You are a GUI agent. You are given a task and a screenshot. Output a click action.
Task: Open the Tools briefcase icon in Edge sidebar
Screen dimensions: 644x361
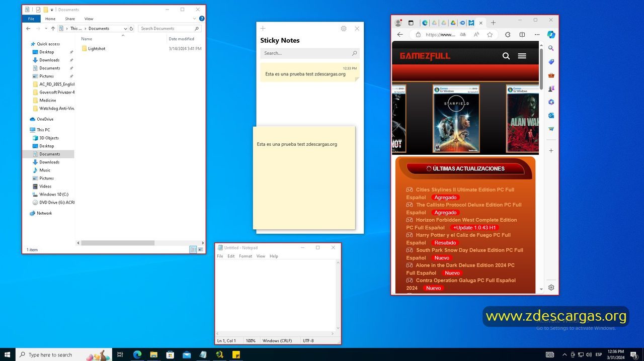pyautogui.click(x=551, y=75)
